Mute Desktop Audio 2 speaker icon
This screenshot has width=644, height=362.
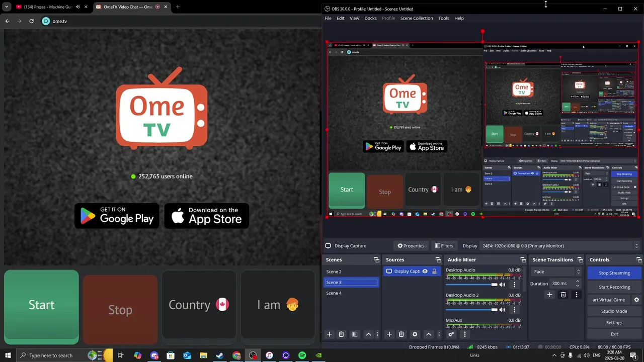[502, 310]
